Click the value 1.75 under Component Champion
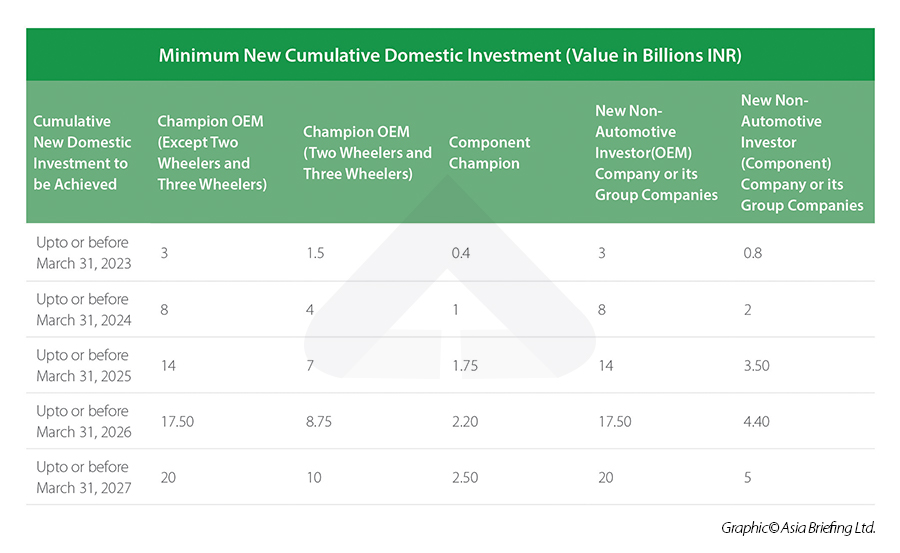Screen dimensions: 900x553 pos(465,366)
